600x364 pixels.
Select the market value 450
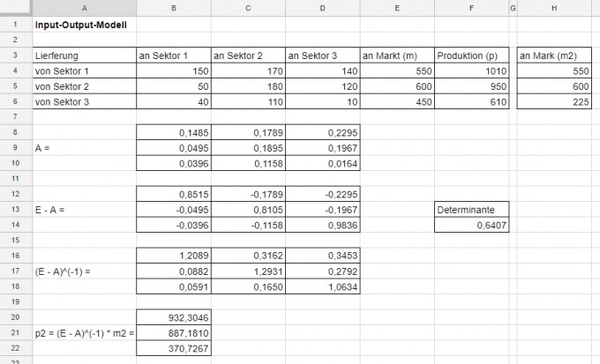(397, 101)
